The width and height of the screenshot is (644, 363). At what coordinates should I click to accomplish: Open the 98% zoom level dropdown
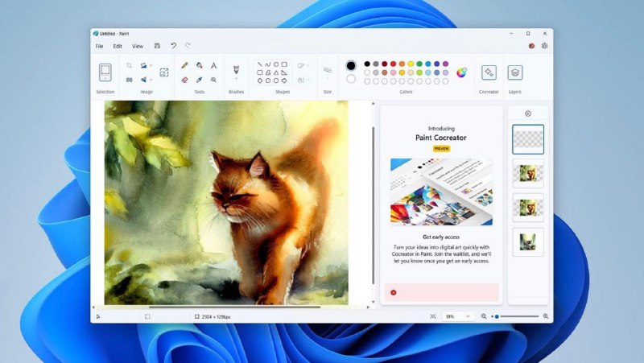[x=457, y=316]
